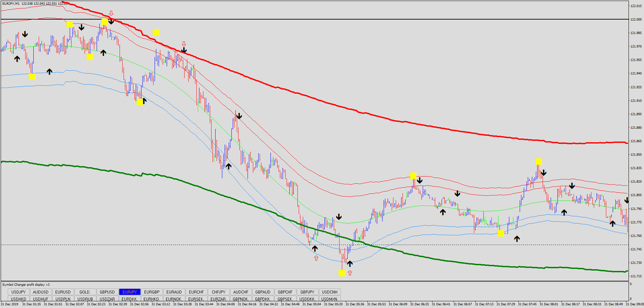
Task: Click the yellow square marker on the right-side swing high
Action: coord(538,162)
